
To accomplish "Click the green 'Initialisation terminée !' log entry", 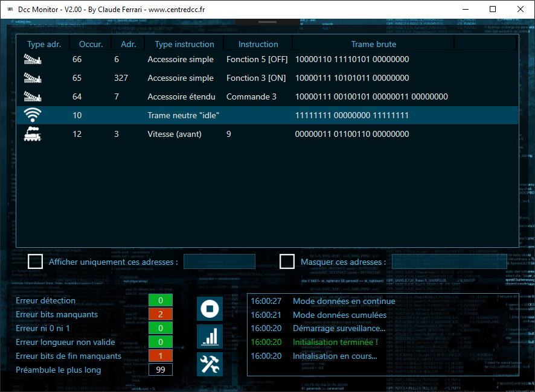I will [x=335, y=342].
